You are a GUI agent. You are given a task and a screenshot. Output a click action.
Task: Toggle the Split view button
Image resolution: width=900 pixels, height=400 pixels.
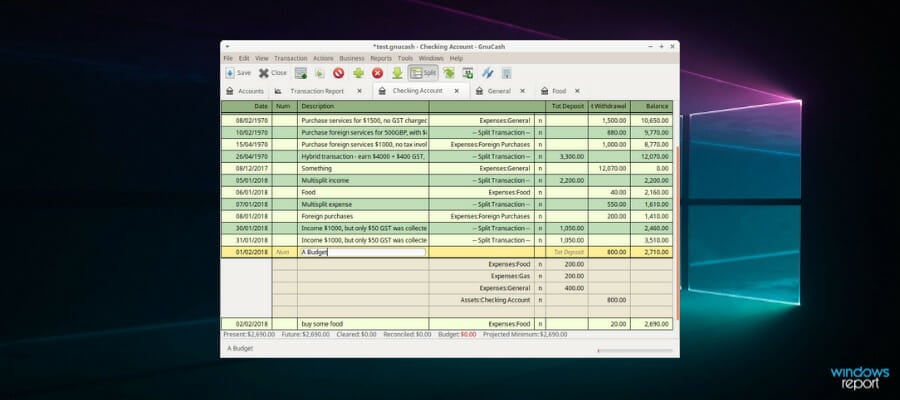click(423, 73)
